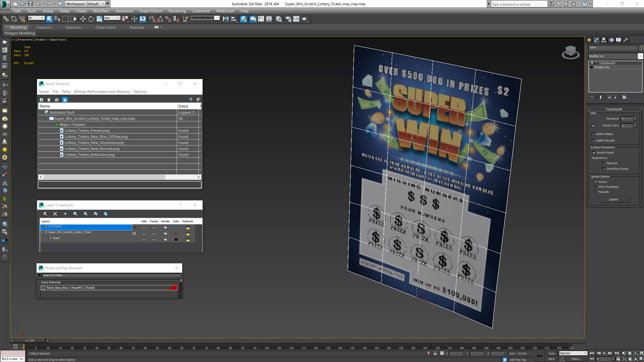Toggle the TurboSmooth modifier lightbulb
Image resolution: width=644 pixels, height=362 pixels.
[x=592, y=63]
